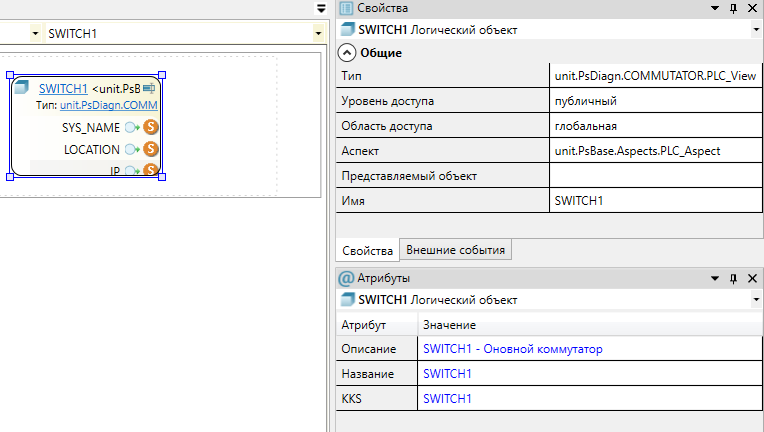Click the resize icon in SWITCH1 block header
The width and height of the screenshot is (764, 432).
(149, 89)
